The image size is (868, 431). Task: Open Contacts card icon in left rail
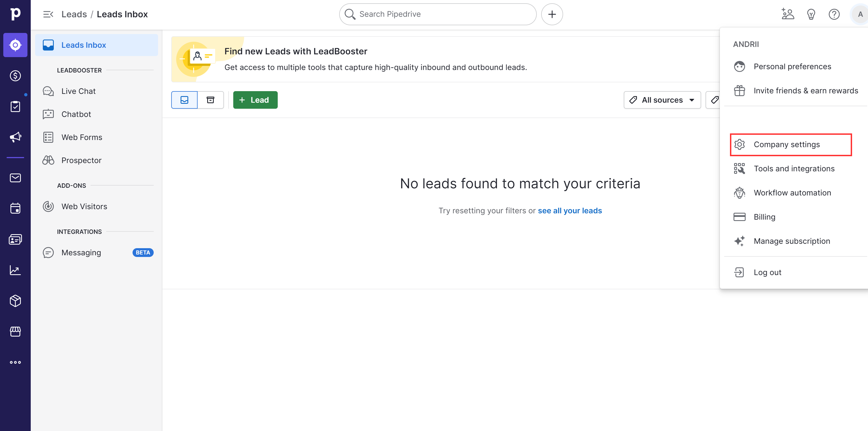pos(15,239)
